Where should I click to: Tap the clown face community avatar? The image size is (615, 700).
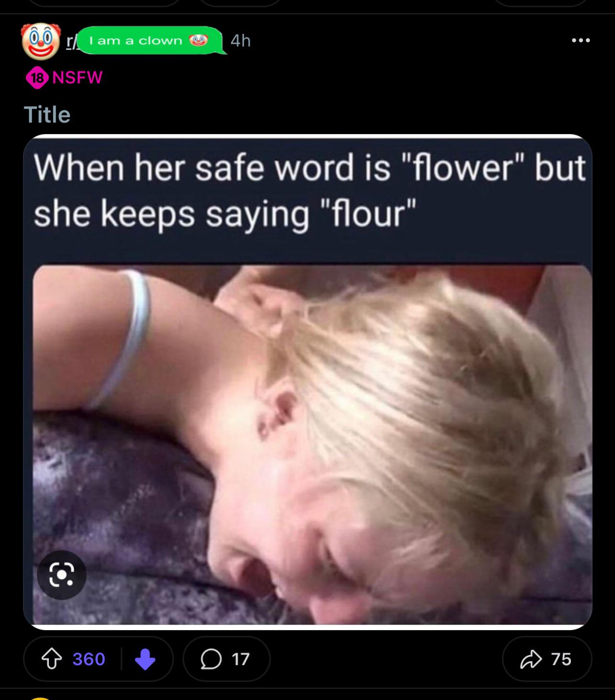click(x=41, y=41)
